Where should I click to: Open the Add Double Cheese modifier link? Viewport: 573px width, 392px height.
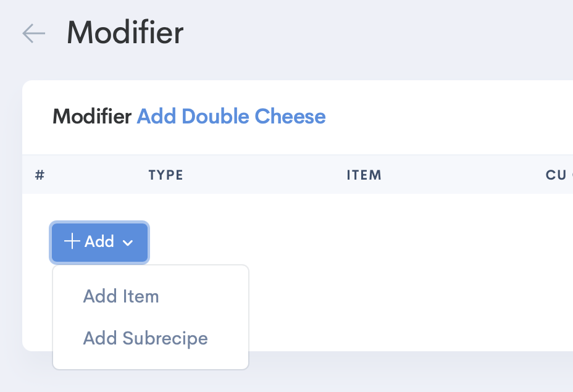point(231,117)
